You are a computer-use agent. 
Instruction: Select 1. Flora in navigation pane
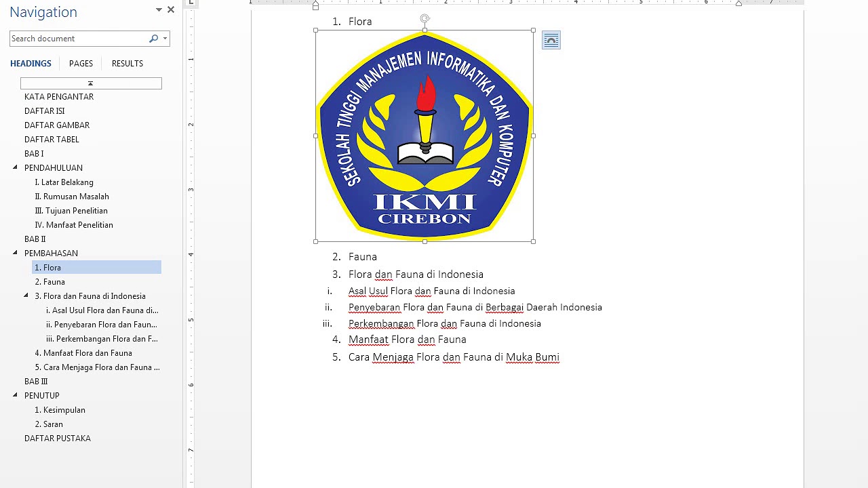[x=96, y=268]
